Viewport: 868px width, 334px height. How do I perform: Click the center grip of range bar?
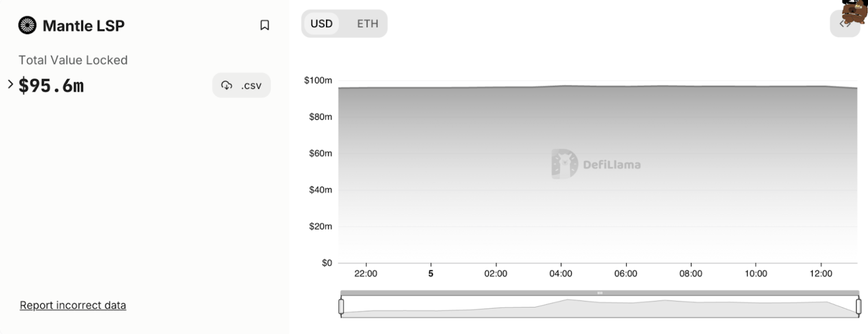600,293
